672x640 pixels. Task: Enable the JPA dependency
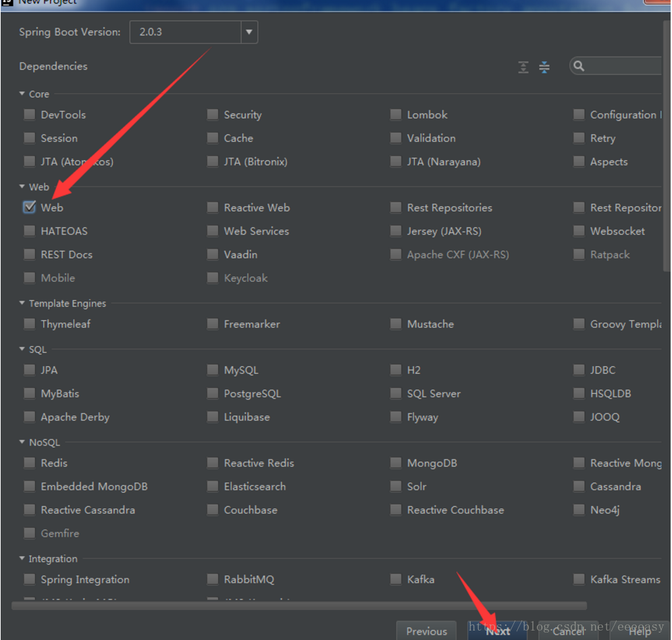[30, 370]
